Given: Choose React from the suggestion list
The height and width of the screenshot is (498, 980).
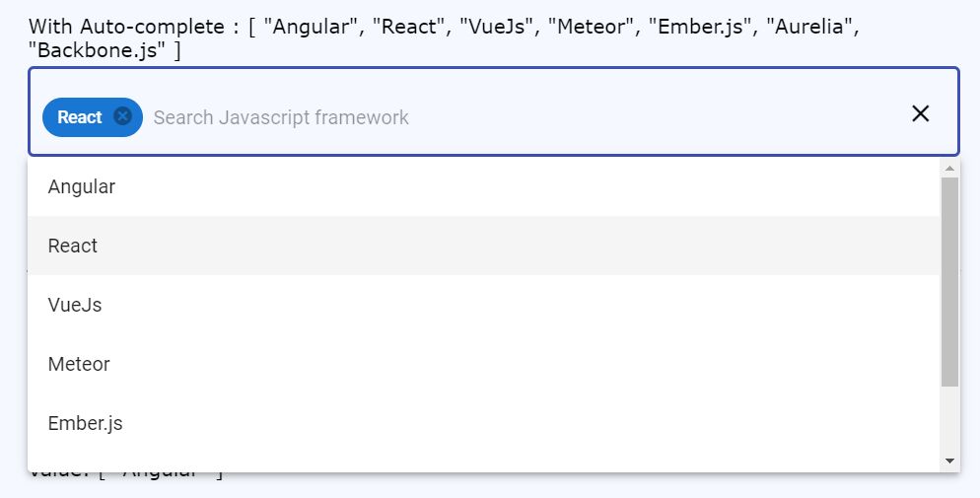Looking at the screenshot, I should 73,246.
